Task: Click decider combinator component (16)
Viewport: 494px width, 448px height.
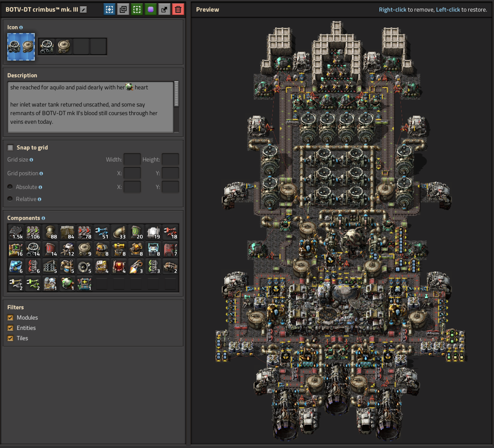Action: [16, 249]
